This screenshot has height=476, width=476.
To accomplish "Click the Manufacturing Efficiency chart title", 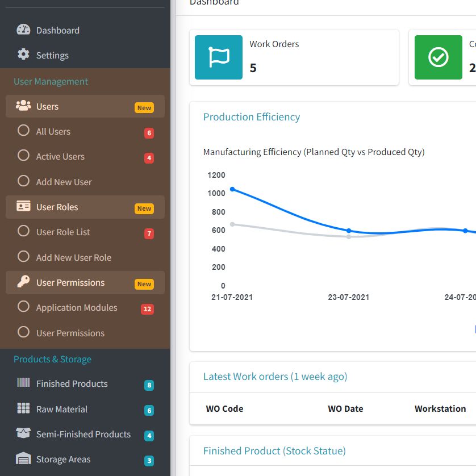I will [314, 152].
